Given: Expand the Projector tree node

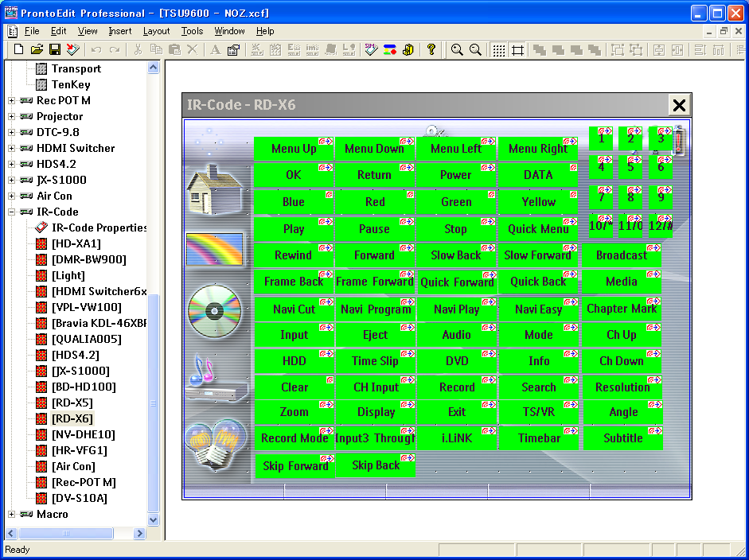Looking at the screenshot, I should pyautogui.click(x=12, y=116).
